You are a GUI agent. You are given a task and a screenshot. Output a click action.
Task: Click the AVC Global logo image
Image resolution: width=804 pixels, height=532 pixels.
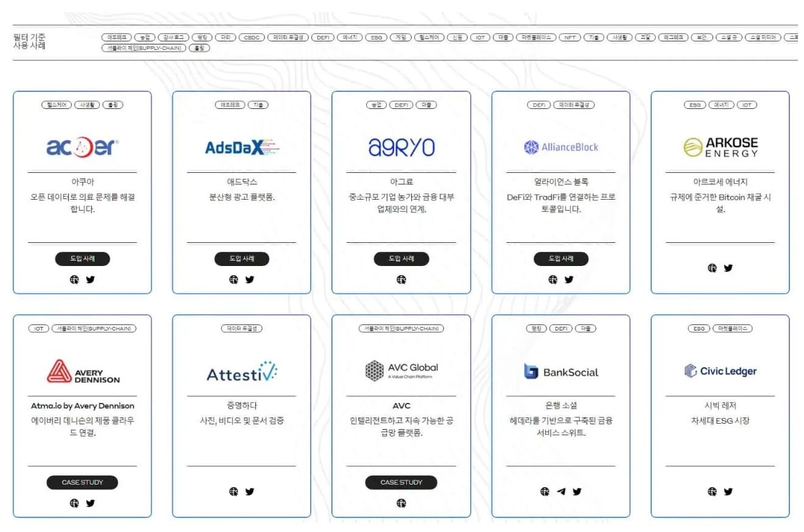[401, 371]
